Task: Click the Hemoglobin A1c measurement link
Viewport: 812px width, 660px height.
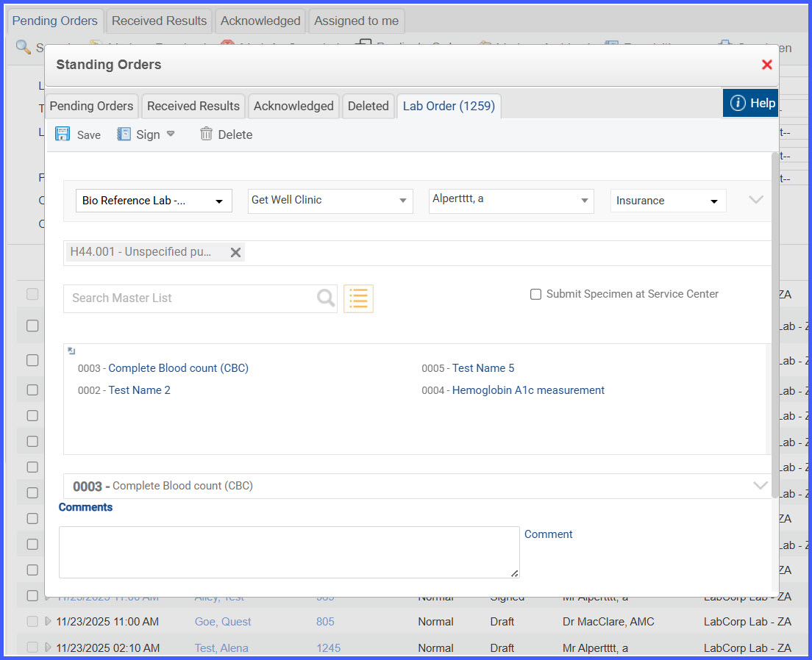Action: click(x=528, y=390)
